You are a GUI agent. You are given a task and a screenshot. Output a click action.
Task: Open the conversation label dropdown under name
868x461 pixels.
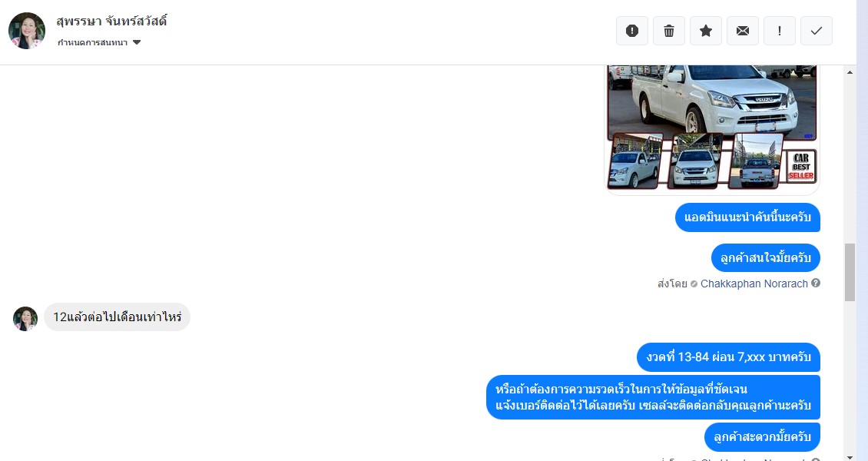pyautogui.click(x=99, y=42)
